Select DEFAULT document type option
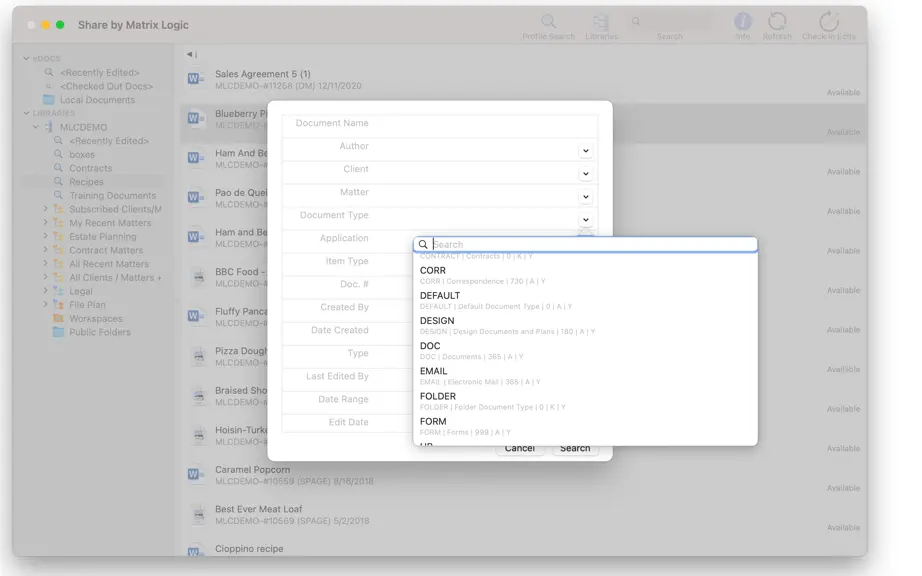This screenshot has height=576, width=922. [x=585, y=300]
